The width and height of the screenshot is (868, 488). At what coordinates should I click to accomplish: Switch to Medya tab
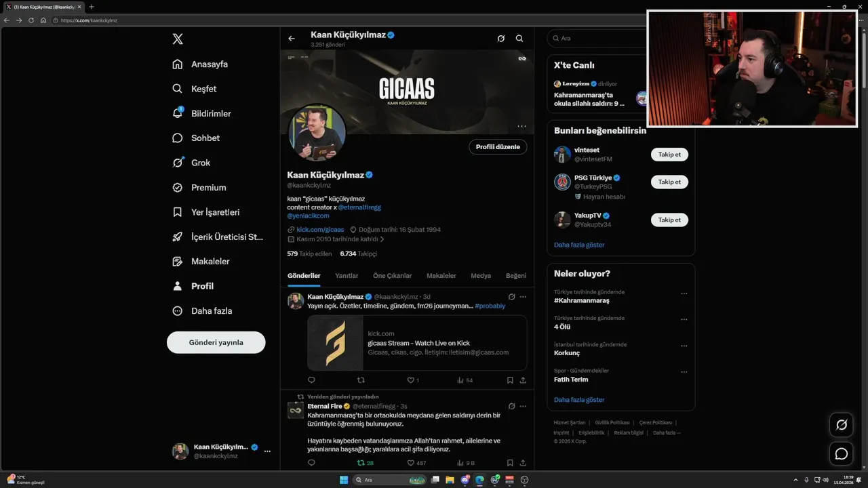(481, 276)
